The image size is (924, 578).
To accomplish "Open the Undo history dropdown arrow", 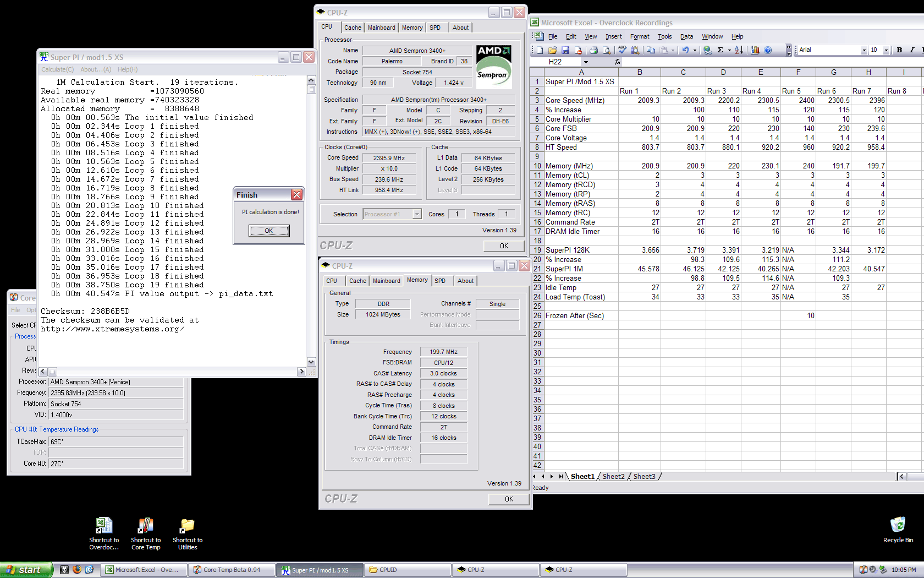I will click(695, 50).
